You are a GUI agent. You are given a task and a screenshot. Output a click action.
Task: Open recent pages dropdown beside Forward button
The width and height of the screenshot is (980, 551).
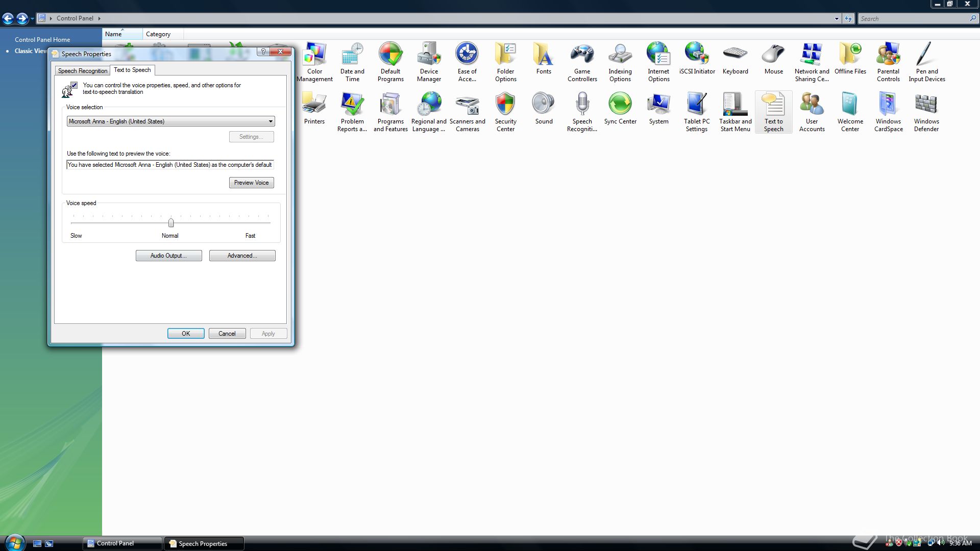[x=32, y=19]
